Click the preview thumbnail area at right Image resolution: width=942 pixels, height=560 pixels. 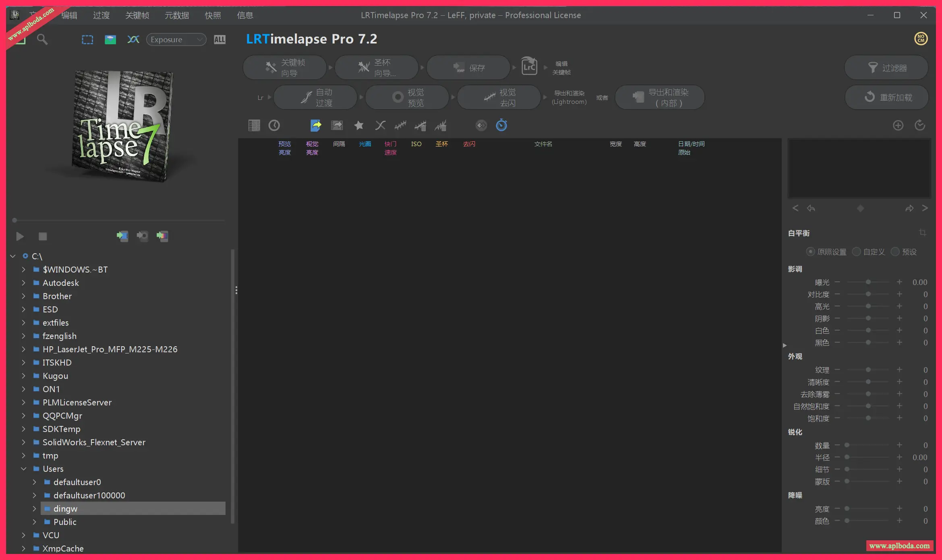(859, 168)
